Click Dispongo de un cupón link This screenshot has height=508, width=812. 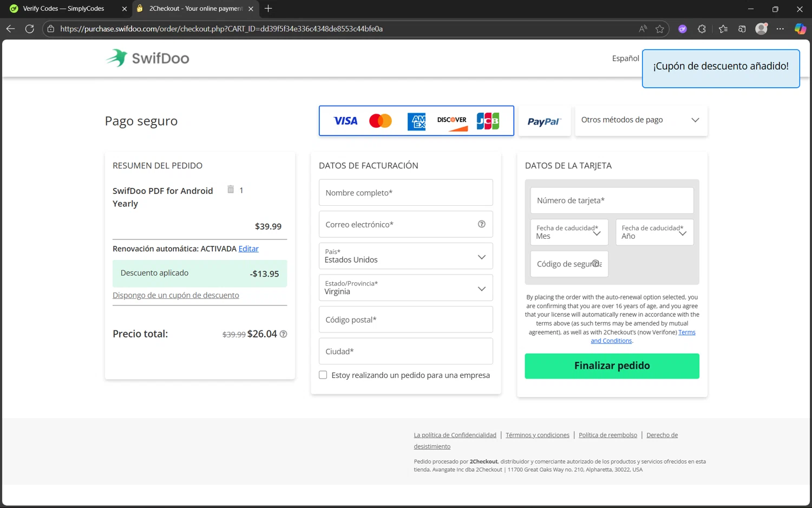(176, 295)
